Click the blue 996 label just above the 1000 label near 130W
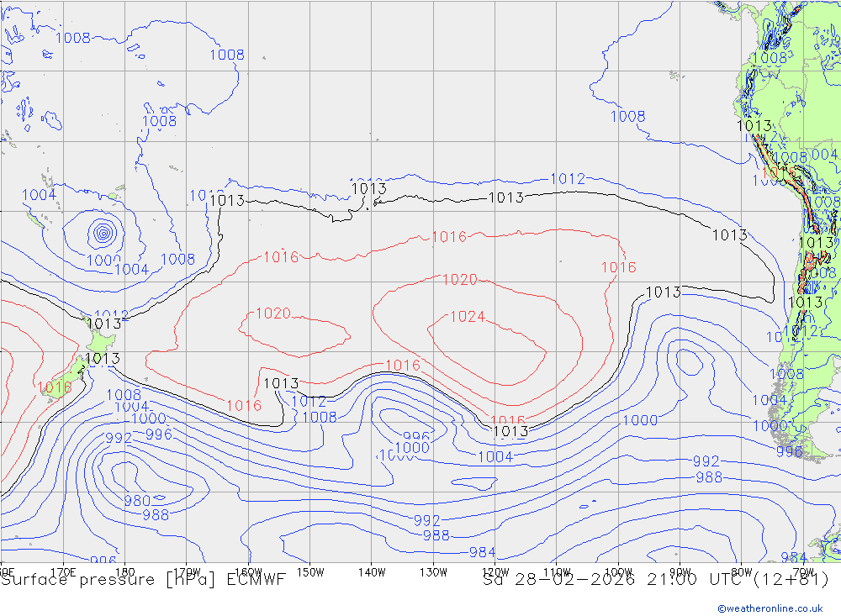The height and width of the screenshot is (616, 841). (x=416, y=436)
